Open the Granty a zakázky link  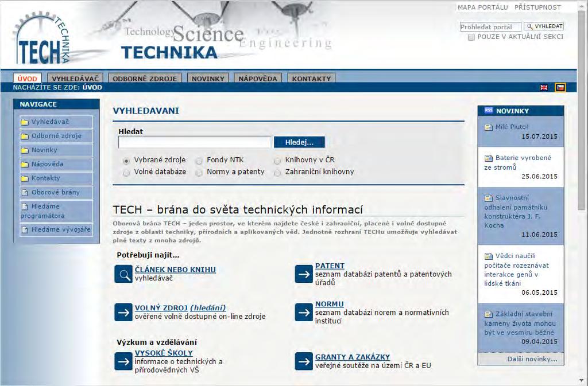[353, 357]
